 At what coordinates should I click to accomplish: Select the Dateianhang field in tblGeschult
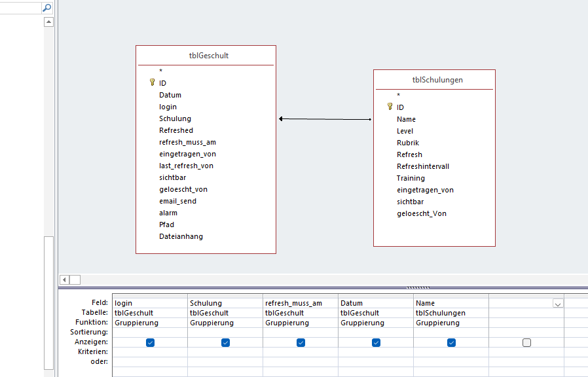[x=181, y=236]
